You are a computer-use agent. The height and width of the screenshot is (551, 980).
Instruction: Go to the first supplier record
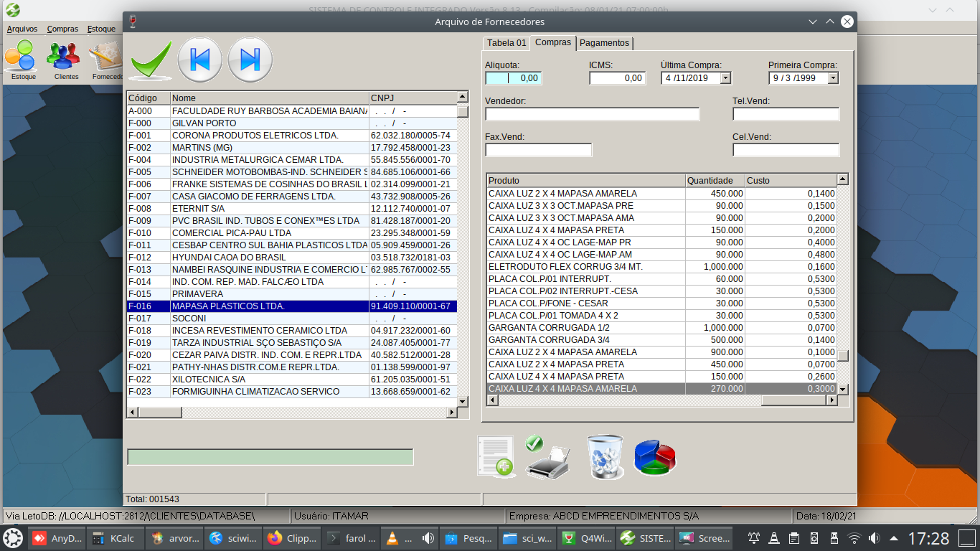[199, 60]
